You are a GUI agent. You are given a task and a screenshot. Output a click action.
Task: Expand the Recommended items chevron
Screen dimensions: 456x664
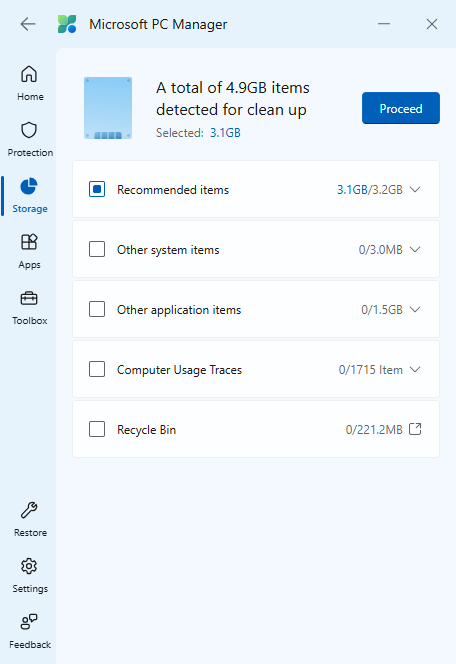(x=415, y=189)
